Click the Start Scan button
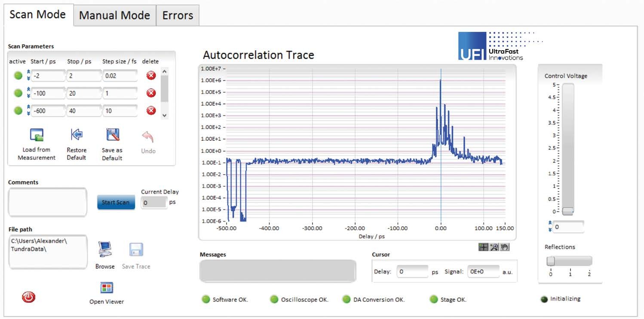 pyautogui.click(x=116, y=202)
